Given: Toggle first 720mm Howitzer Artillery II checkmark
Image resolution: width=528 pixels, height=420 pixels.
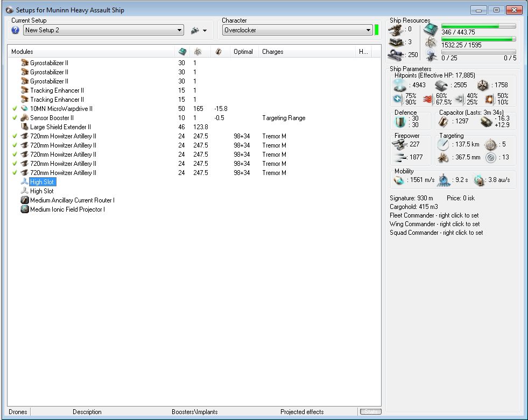Looking at the screenshot, I should (x=15, y=136).
